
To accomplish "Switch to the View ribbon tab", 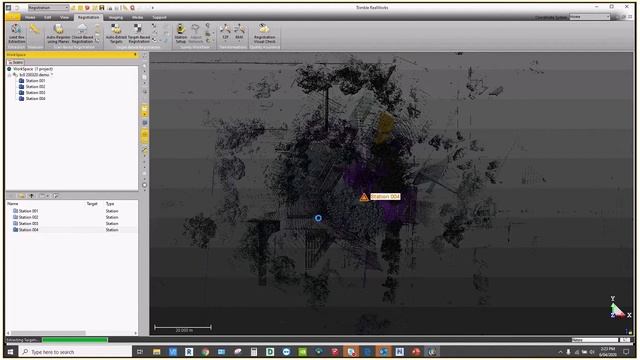I will (64, 17).
